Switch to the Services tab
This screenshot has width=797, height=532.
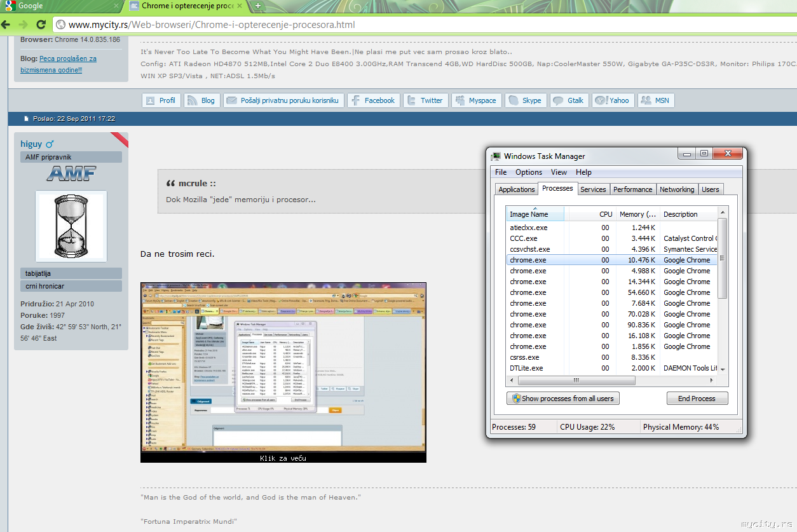coord(593,189)
